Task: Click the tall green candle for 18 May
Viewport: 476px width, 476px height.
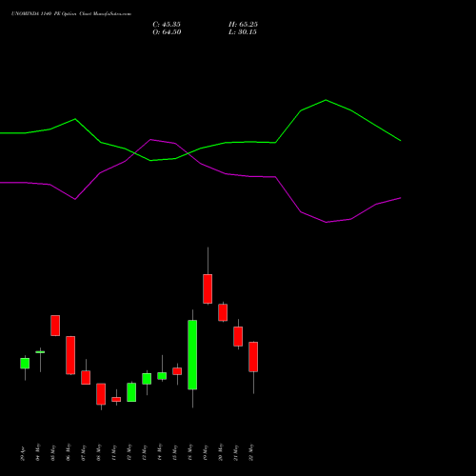Action: (192, 354)
